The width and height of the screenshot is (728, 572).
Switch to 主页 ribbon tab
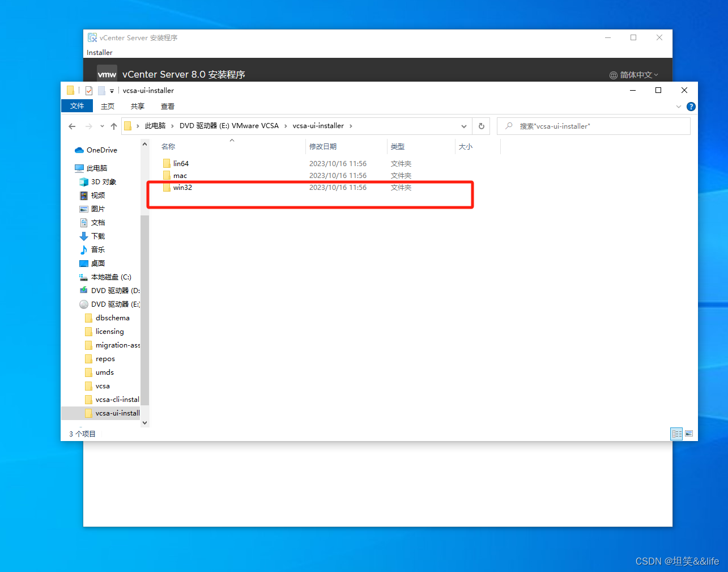(108, 106)
